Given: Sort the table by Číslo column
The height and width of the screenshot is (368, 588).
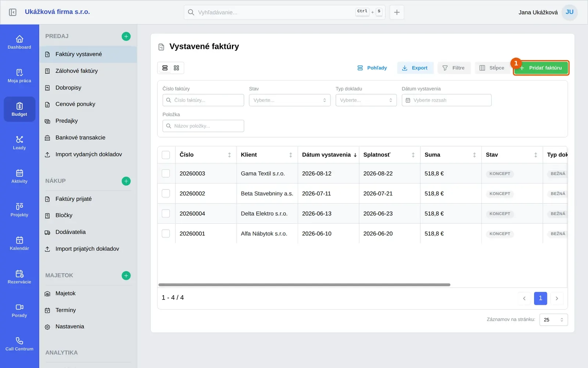Looking at the screenshot, I should (x=229, y=155).
